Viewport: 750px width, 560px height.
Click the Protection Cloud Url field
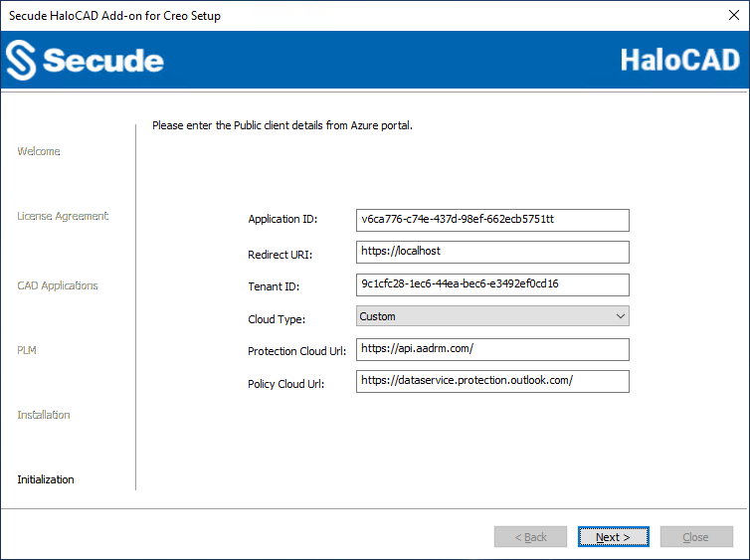[492, 349]
